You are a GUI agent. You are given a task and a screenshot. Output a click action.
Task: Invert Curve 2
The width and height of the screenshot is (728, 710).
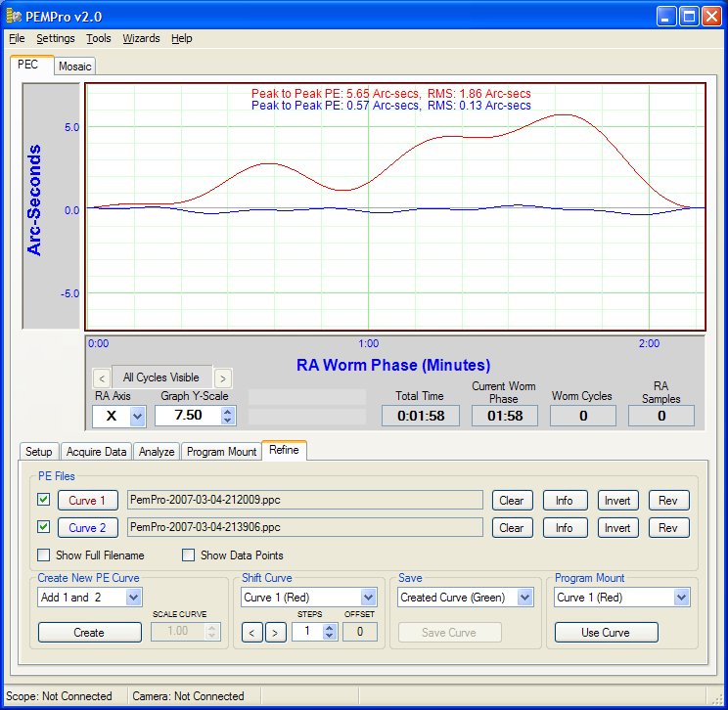[617, 528]
